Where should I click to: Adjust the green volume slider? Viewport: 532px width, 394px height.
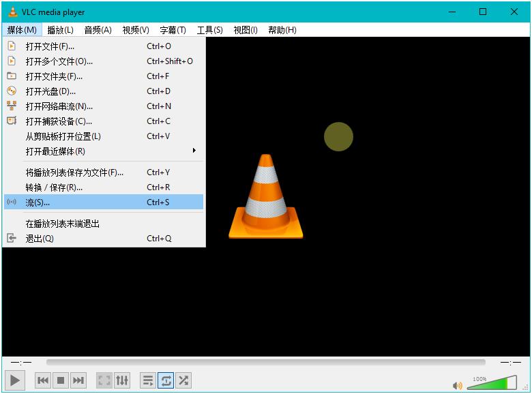click(x=492, y=382)
